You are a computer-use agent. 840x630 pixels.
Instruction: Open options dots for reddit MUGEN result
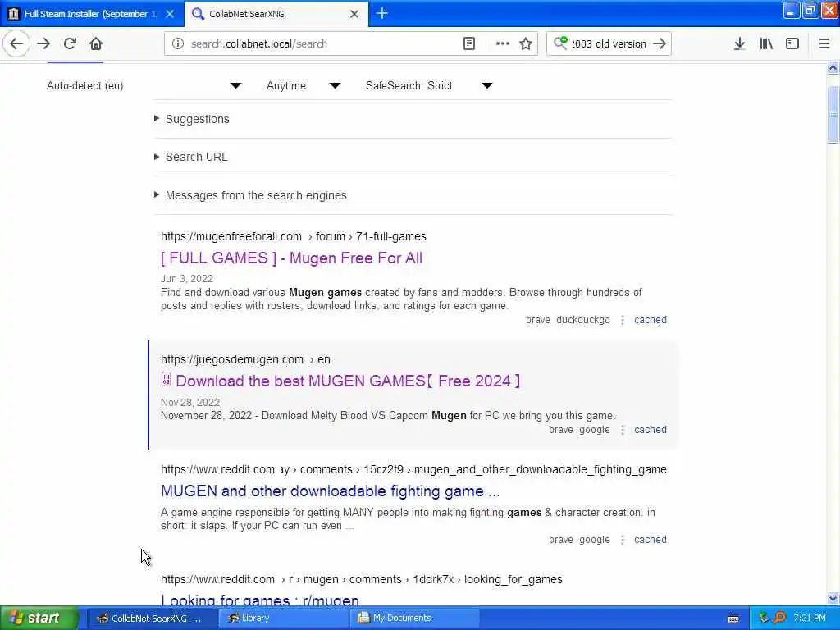click(x=623, y=540)
